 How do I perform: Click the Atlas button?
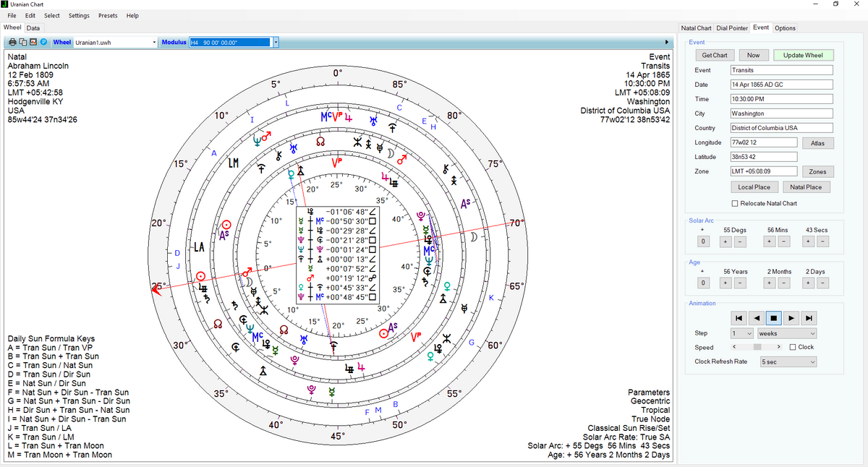click(x=818, y=143)
